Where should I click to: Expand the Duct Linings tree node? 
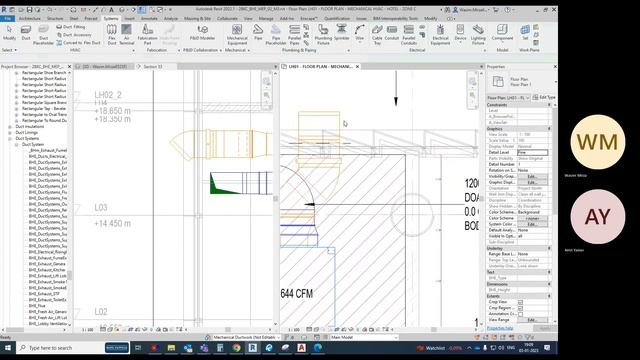(x=10, y=133)
